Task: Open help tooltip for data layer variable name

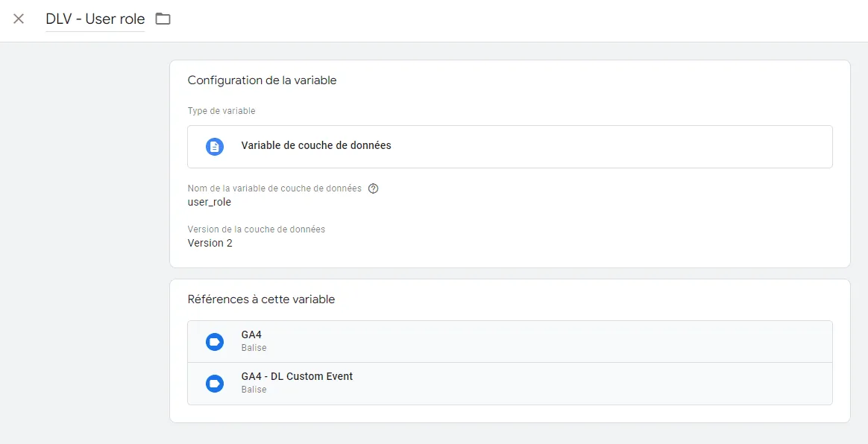Action: click(373, 188)
